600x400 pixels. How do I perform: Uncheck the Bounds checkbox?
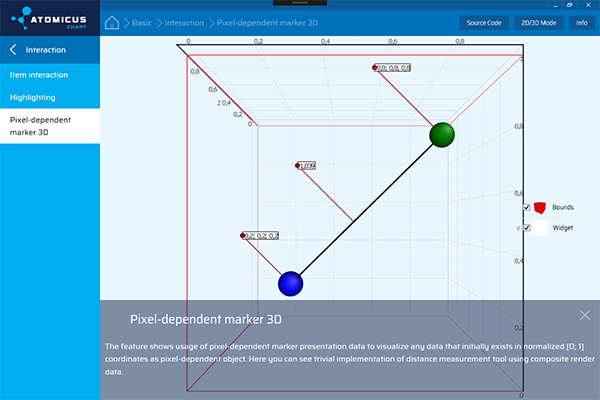[x=526, y=207]
